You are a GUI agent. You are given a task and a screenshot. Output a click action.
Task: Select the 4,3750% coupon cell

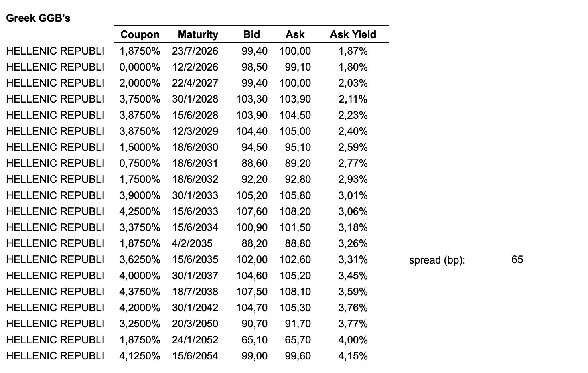pos(140,292)
